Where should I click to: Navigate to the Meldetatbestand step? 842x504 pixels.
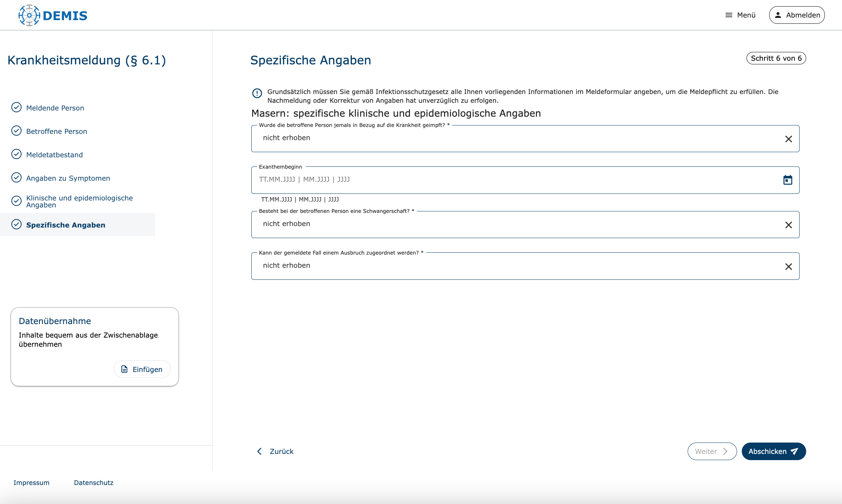tap(54, 155)
